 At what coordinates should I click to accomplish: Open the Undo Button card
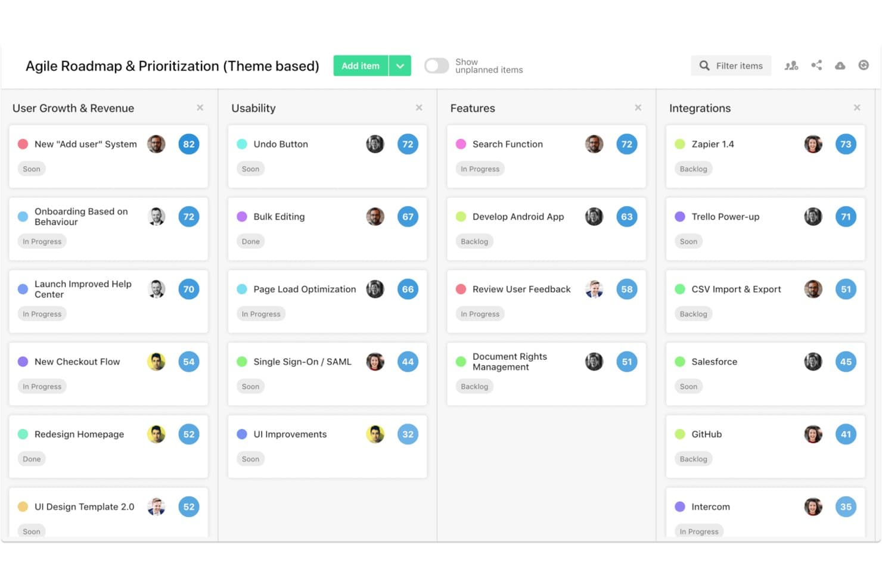click(327, 156)
